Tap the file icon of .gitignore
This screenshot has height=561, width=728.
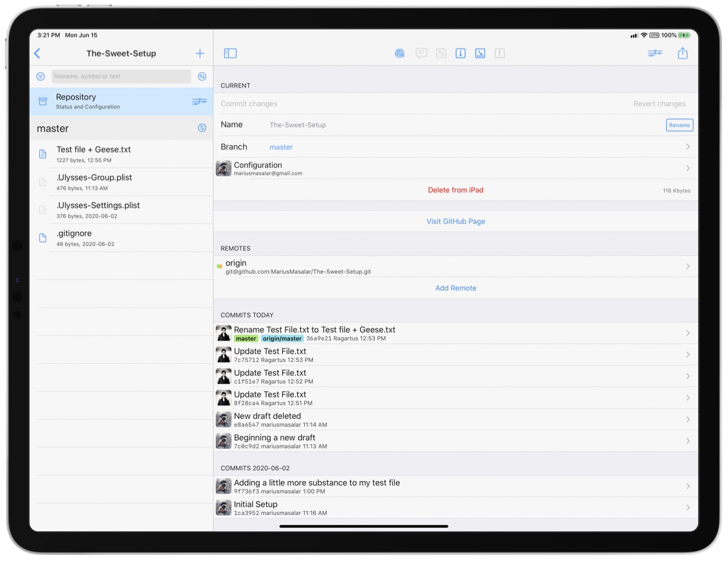tap(42, 238)
